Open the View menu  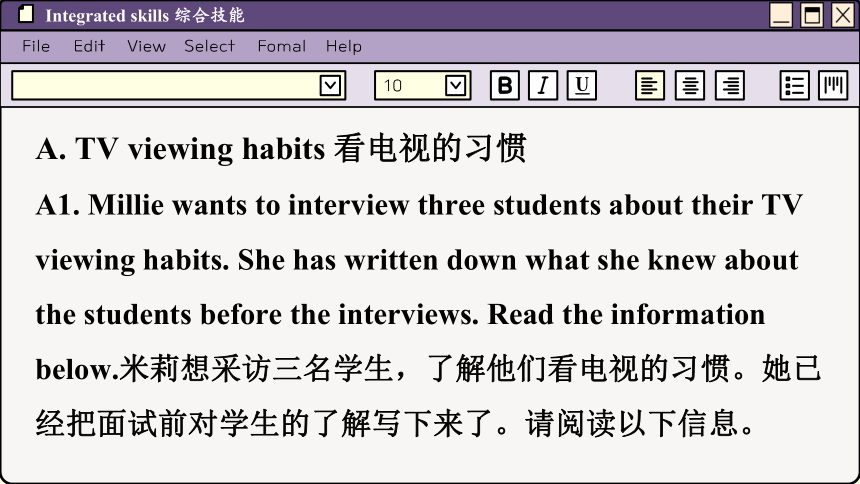[x=146, y=46]
